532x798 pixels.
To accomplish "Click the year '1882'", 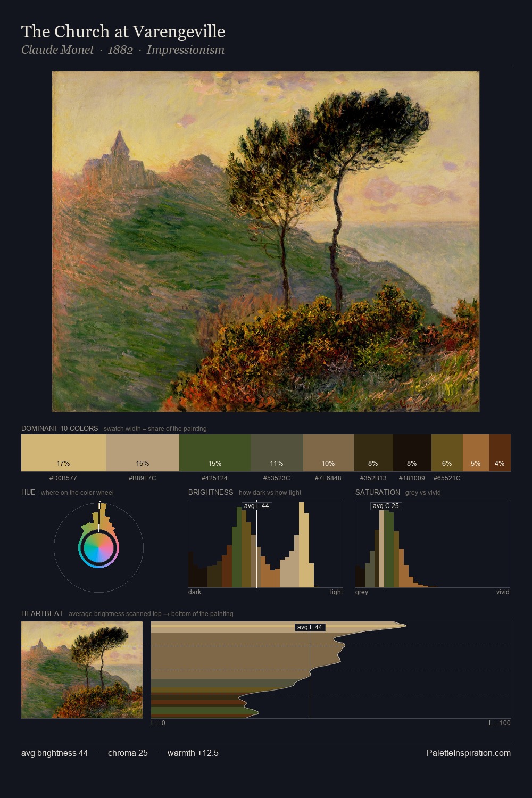I will pos(120,50).
